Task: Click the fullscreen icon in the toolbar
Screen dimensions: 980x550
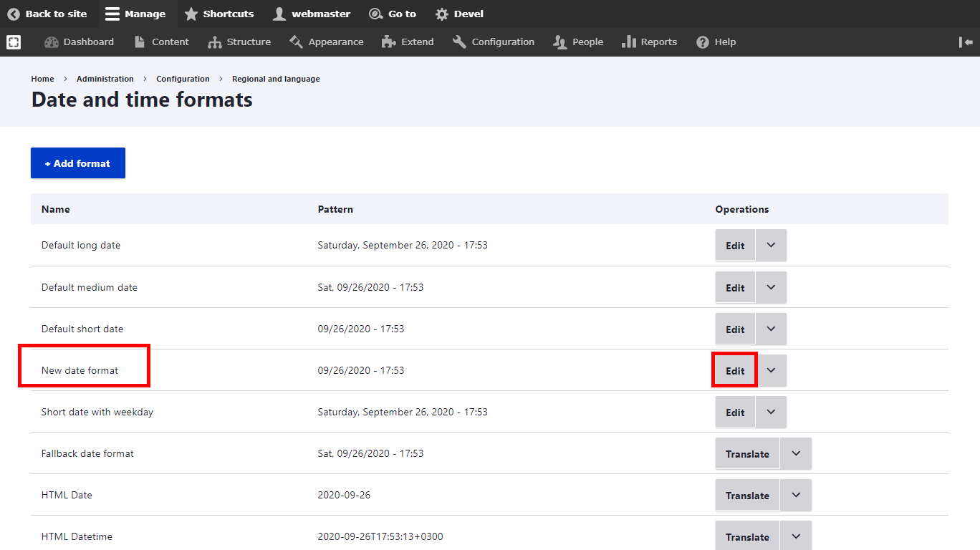Action: coord(14,42)
